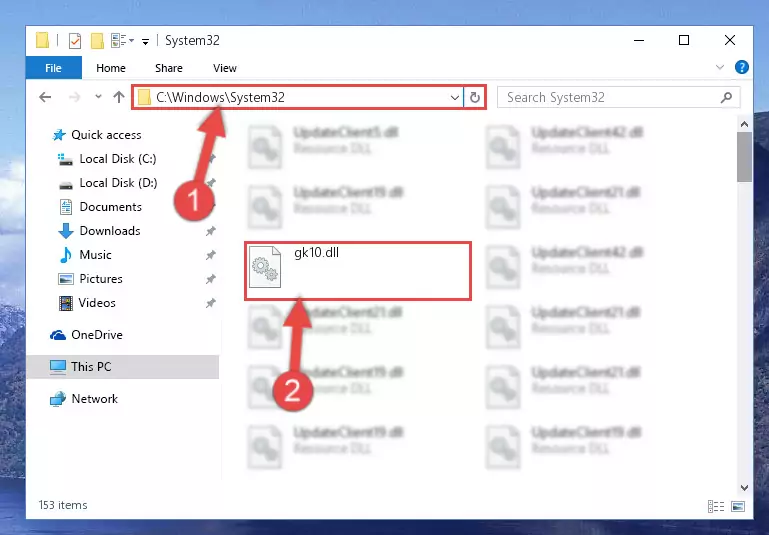Click the 153 items status text

[x=63, y=505]
